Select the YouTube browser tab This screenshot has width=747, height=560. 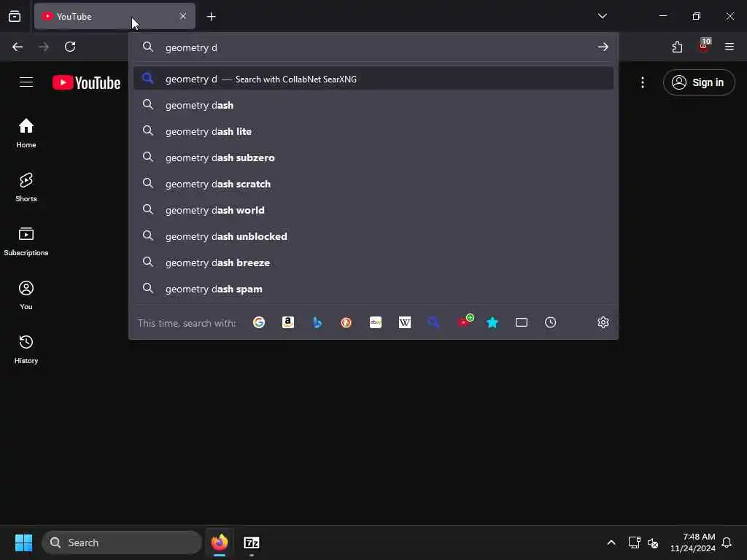[x=115, y=17]
